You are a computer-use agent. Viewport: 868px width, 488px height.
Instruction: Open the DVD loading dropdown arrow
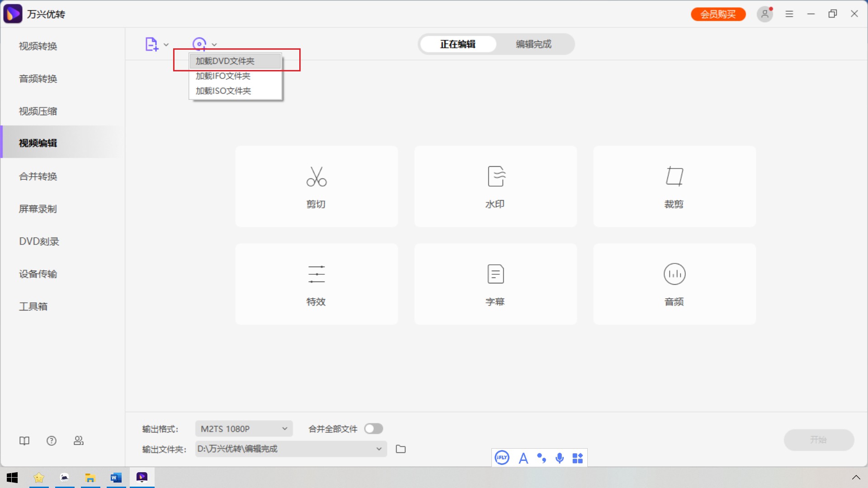click(x=214, y=44)
